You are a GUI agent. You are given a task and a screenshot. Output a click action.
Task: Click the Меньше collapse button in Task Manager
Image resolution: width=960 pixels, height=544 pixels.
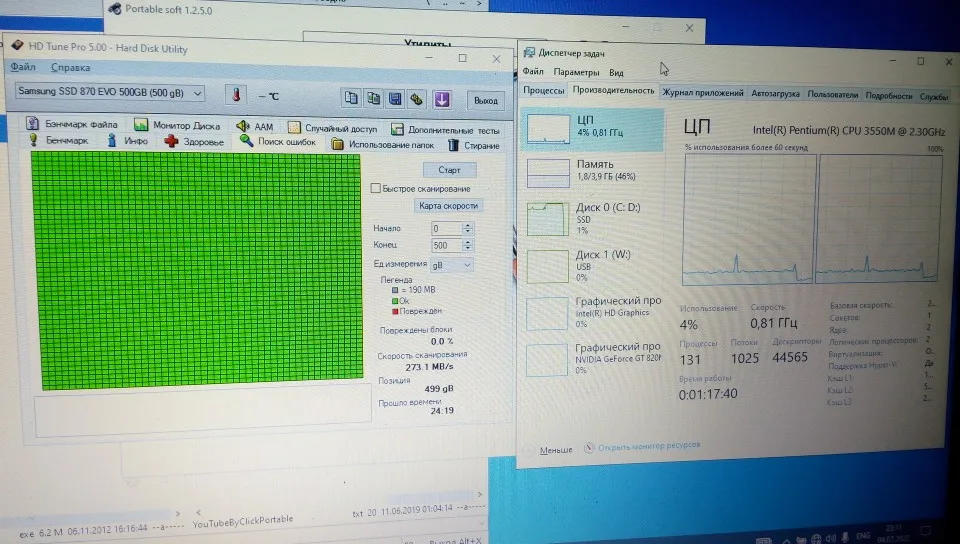tap(549, 450)
